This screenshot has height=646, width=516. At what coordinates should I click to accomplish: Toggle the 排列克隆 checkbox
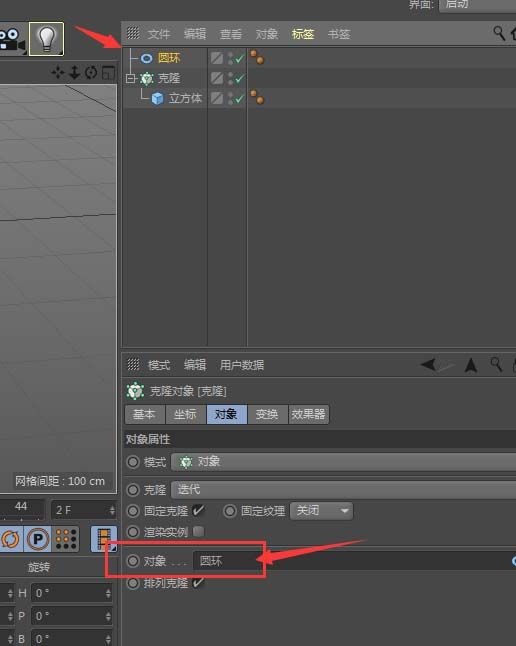[198, 583]
